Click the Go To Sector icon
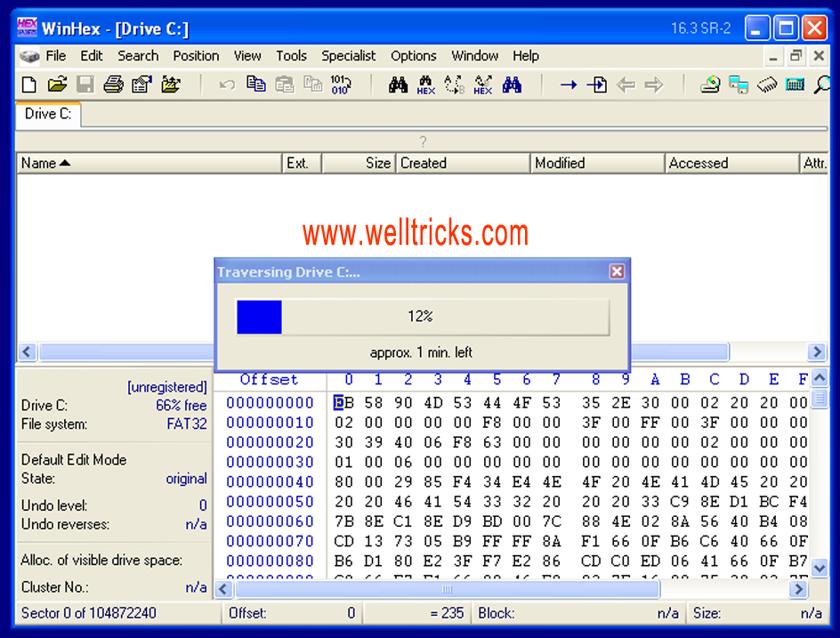 tap(597, 85)
